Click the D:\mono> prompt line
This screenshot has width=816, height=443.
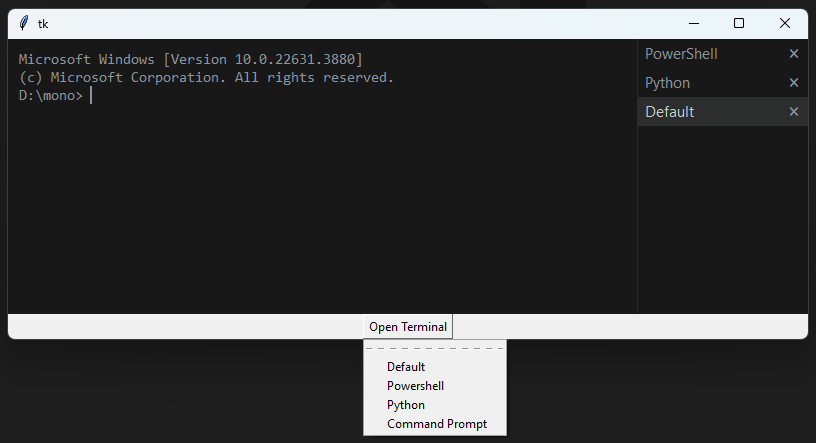(50, 96)
